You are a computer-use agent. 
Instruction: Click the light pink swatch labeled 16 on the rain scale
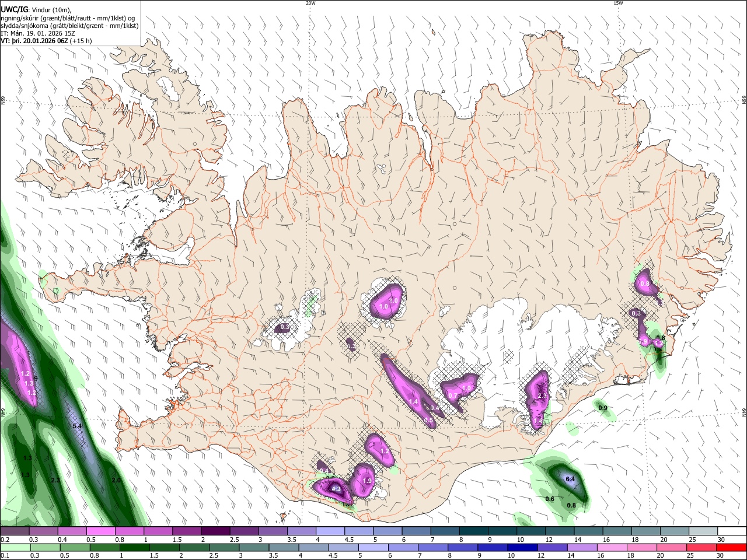pyautogui.click(x=612, y=547)
